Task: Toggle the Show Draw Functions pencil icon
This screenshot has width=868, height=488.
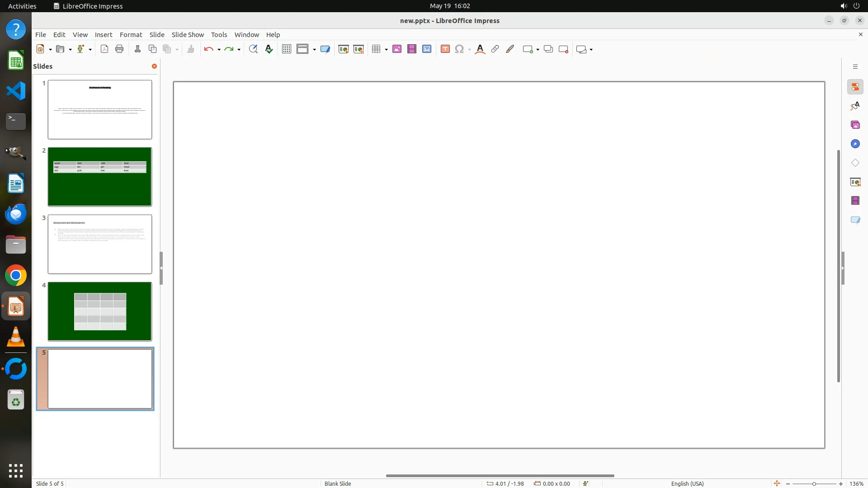Action: click(x=510, y=49)
